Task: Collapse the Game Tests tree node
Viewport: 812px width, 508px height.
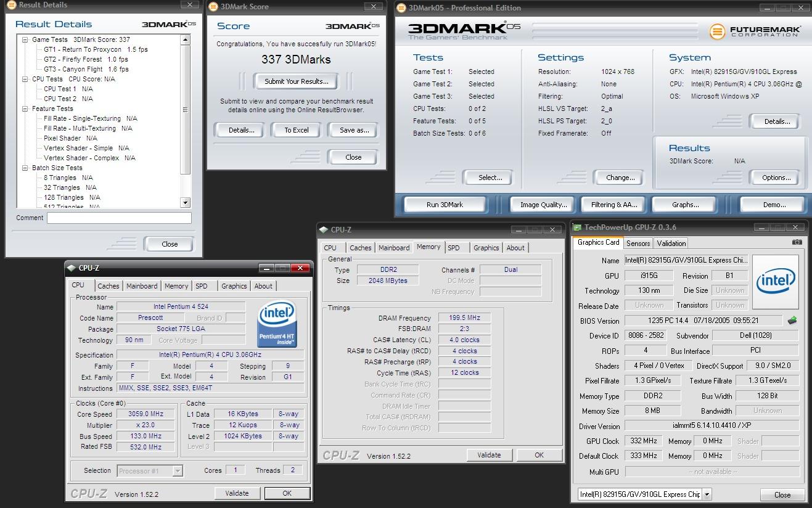Action: pos(25,39)
